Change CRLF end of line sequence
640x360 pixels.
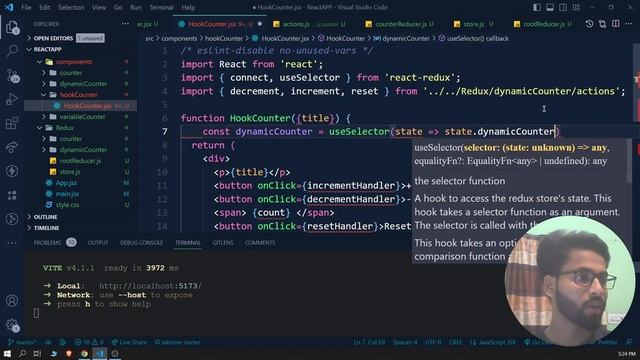455,342
